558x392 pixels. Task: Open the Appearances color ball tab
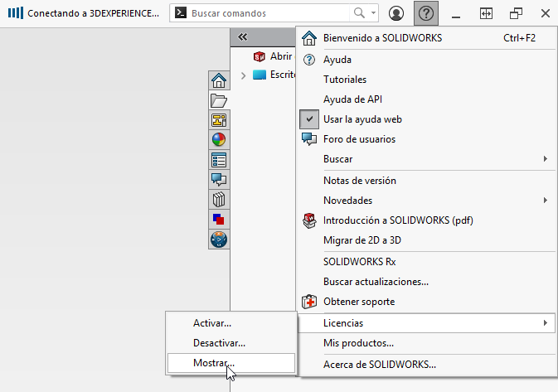click(x=219, y=140)
